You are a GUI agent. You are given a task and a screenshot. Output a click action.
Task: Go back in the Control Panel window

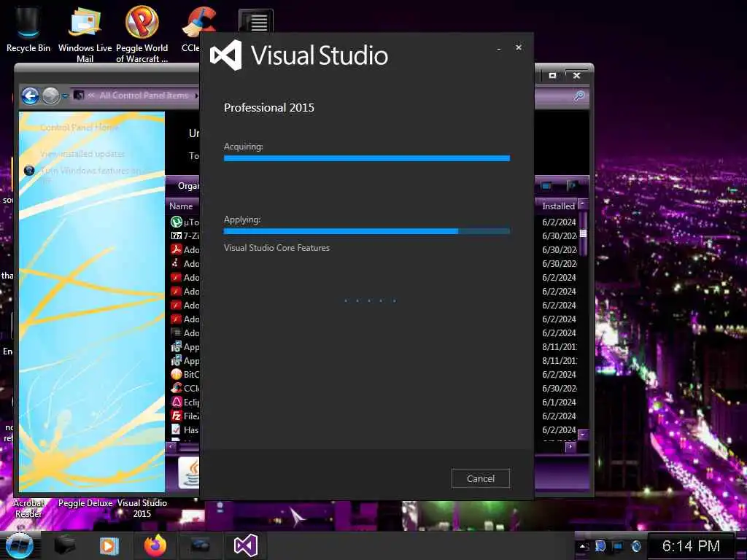tap(30, 96)
